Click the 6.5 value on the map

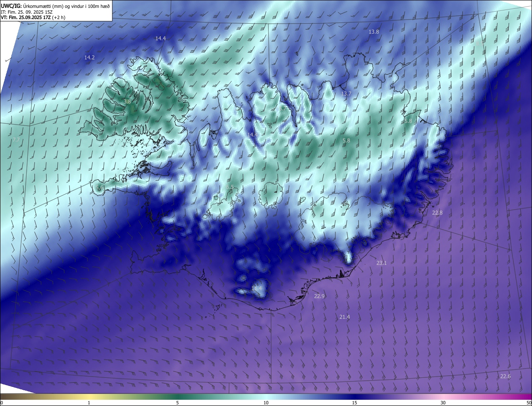point(230,188)
